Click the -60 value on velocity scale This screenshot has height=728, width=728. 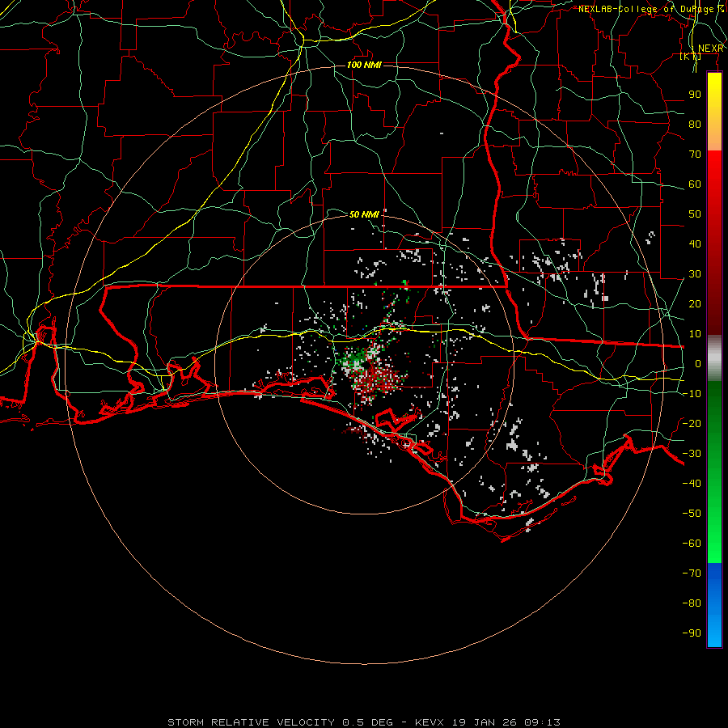coord(692,544)
